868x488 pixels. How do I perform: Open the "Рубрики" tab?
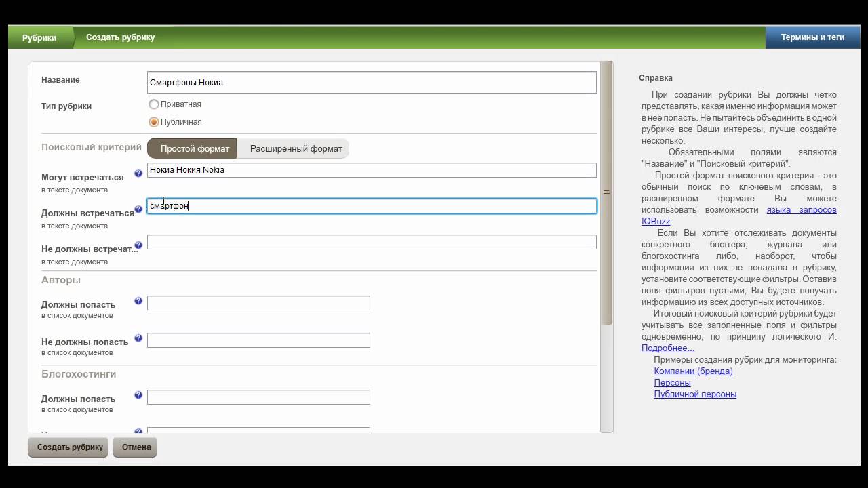pos(39,38)
